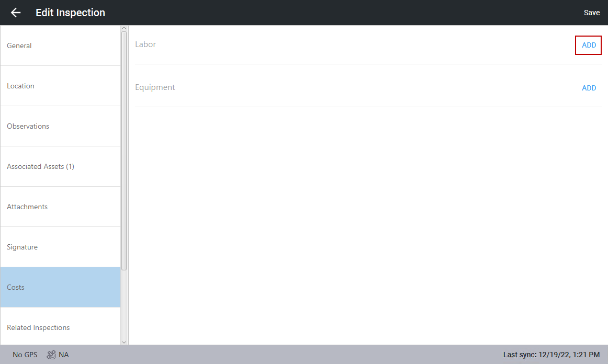
Task: Switch to the Location section
Action: coord(60,86)
